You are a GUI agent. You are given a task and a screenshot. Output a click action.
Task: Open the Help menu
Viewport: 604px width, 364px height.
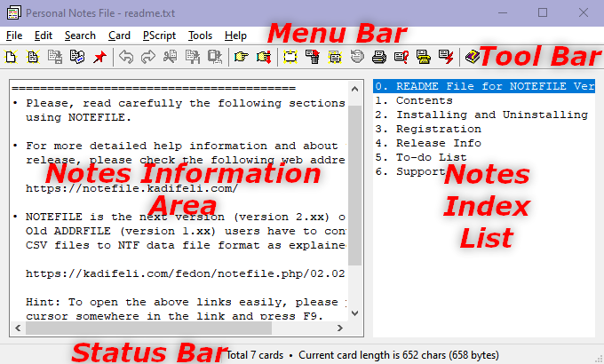click(x=235, y=36)
